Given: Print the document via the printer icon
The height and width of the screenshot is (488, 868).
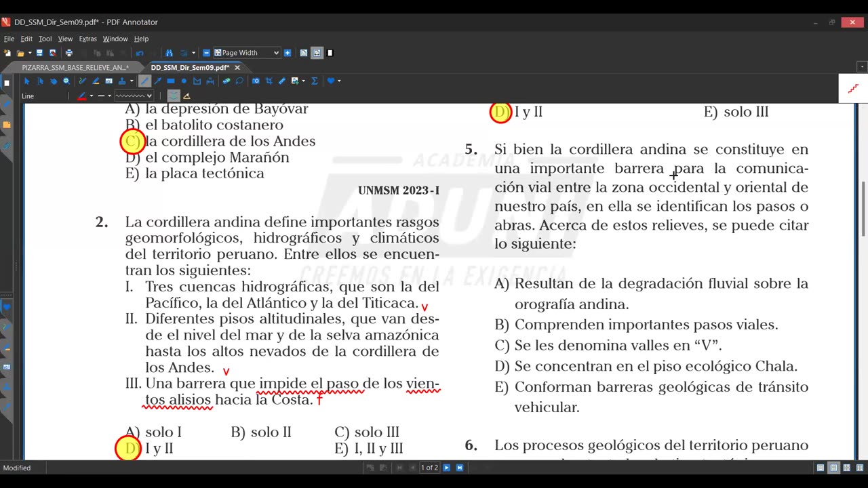Looking at the screenshot, I should click(68, 53).
